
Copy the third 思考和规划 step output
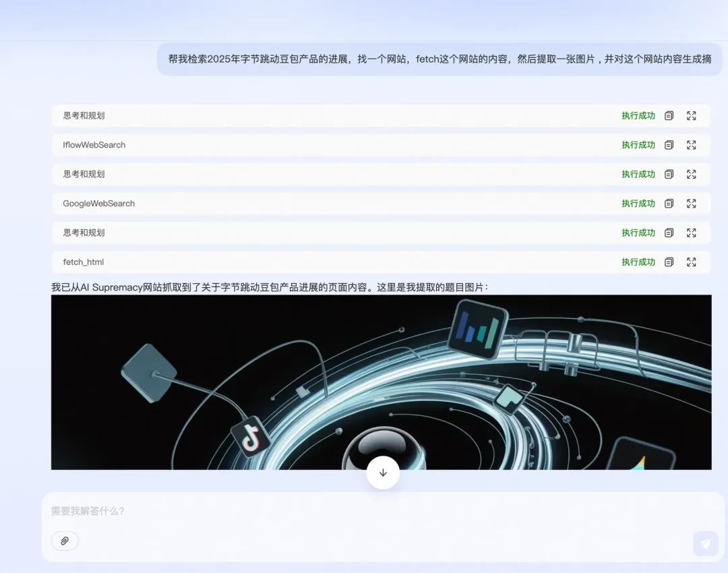[669, 233]
